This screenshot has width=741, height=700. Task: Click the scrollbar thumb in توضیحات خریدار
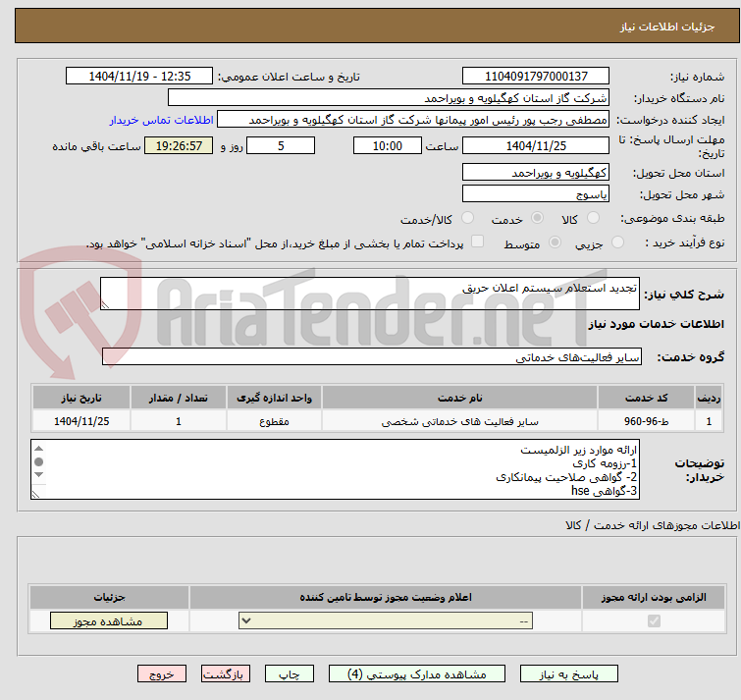[x=38, y=461]
